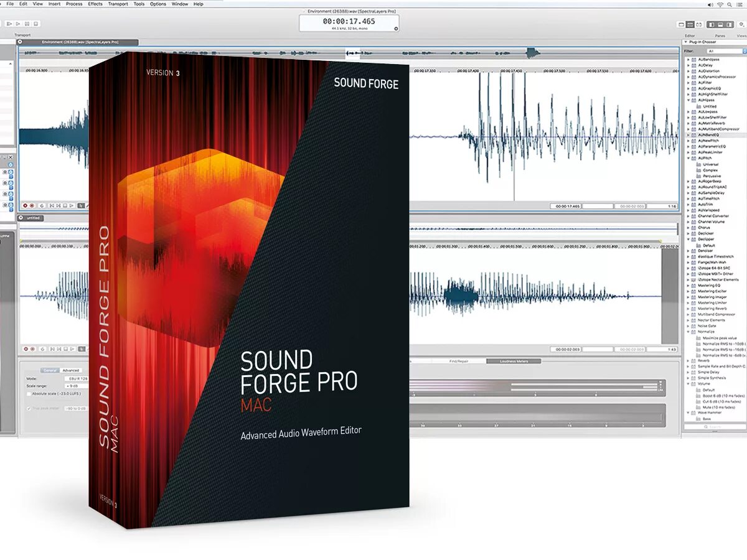The width and height of the screenshot is (747, 560).
Task: Collapse the Volume plug-in presets
Action: (688, 384)
